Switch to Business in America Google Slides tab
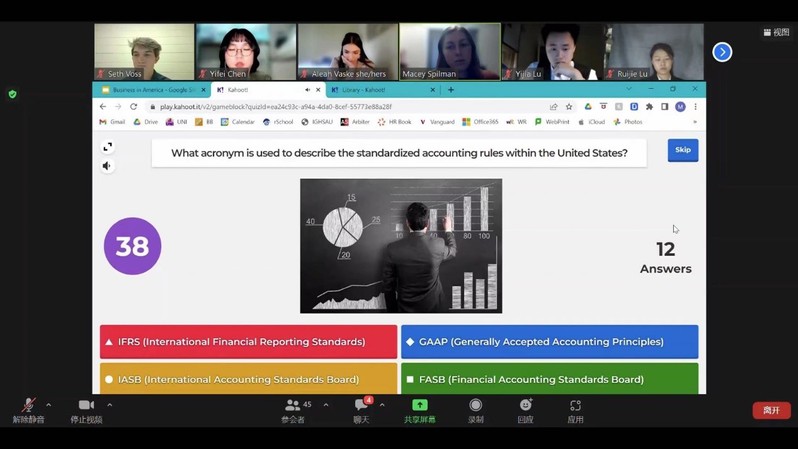 150,90
